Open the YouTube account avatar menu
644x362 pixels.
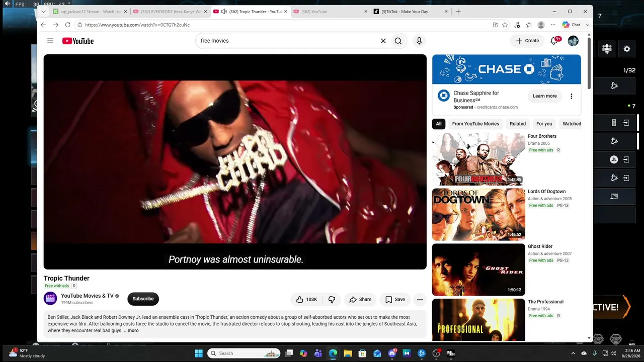[x=573, y=41]
